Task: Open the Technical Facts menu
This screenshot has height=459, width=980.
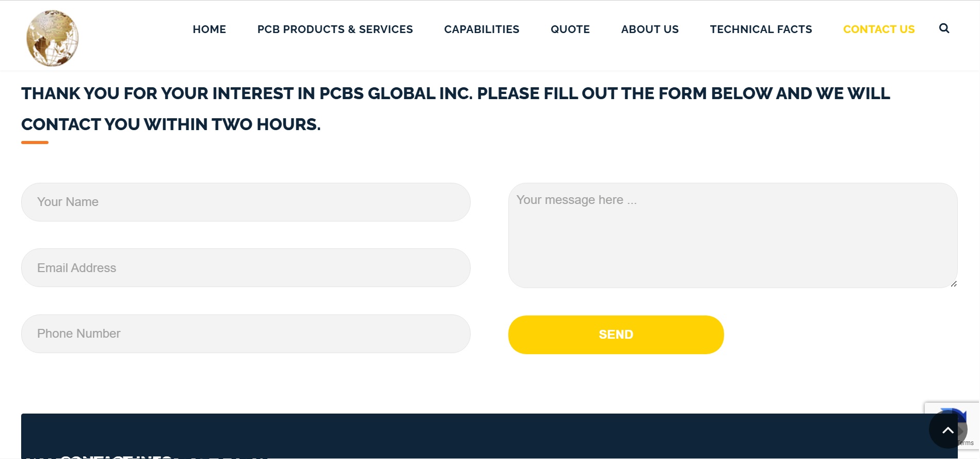Action: 761,29
